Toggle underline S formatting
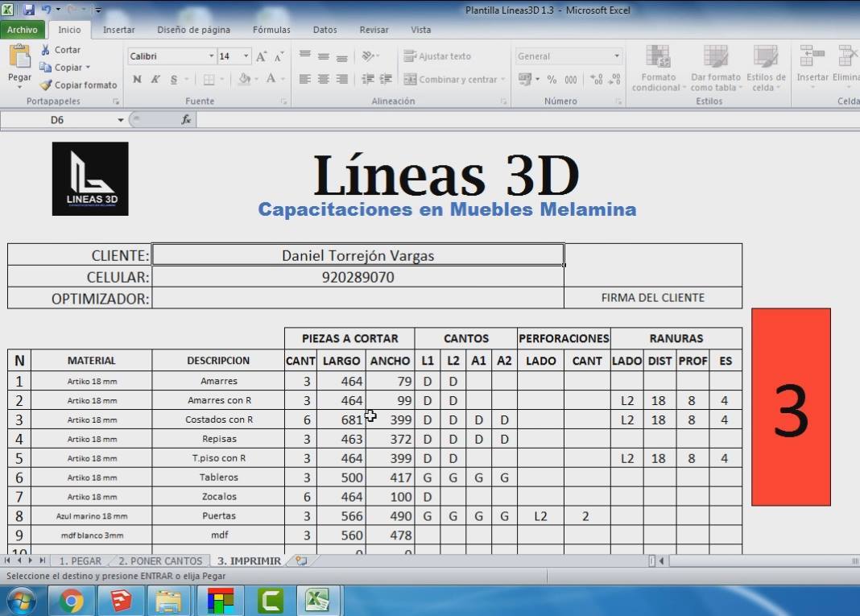 [x=174, y=80]
